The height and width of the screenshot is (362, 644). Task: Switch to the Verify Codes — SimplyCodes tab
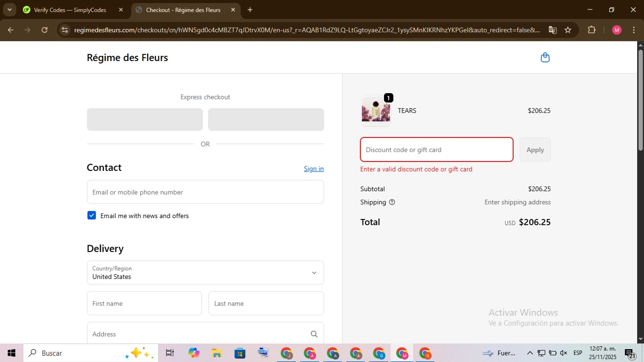point(70,10)
